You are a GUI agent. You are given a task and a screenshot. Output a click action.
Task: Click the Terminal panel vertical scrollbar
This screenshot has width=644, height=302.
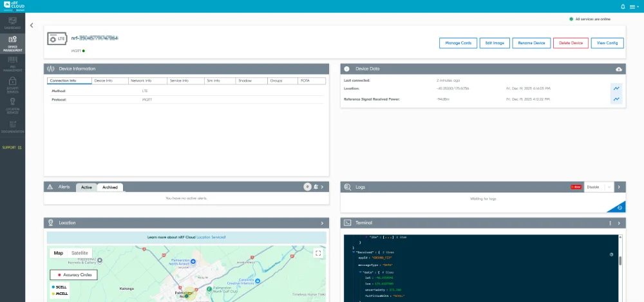tap(620, 261)
